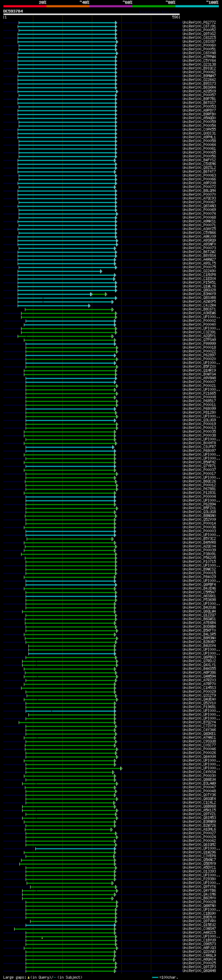Open hit UniRef100_P15451
The height and width of the screenshot is (980, 222).
[199, 282]
